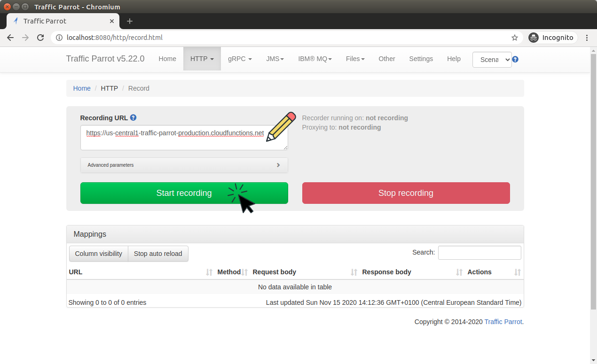Expand the Advanced parameters section
The image size is (597, 364).
(184, 165)
